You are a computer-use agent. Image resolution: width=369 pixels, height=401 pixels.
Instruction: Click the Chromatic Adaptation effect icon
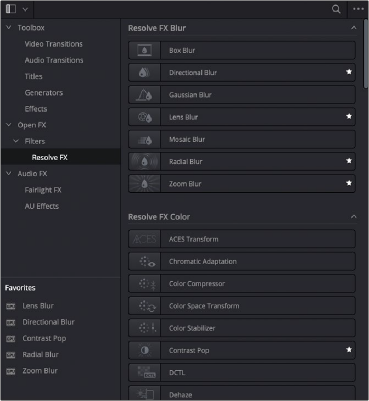[x=144, y=261]
